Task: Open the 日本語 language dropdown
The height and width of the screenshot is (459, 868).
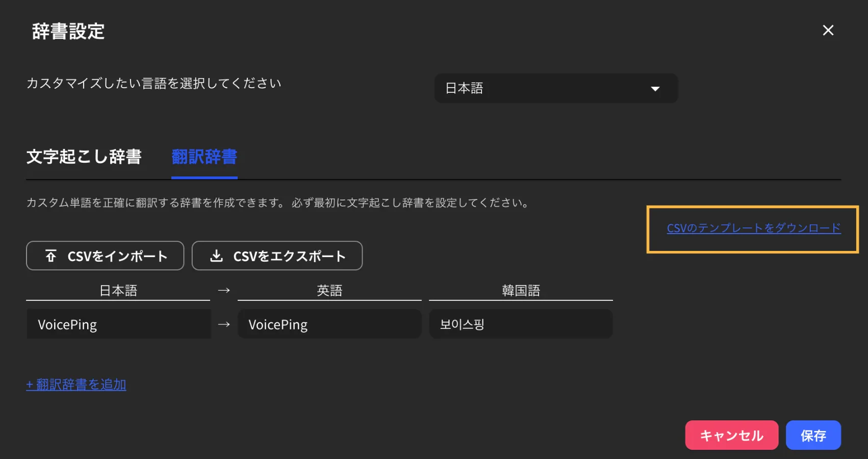Action: [556, 88]
